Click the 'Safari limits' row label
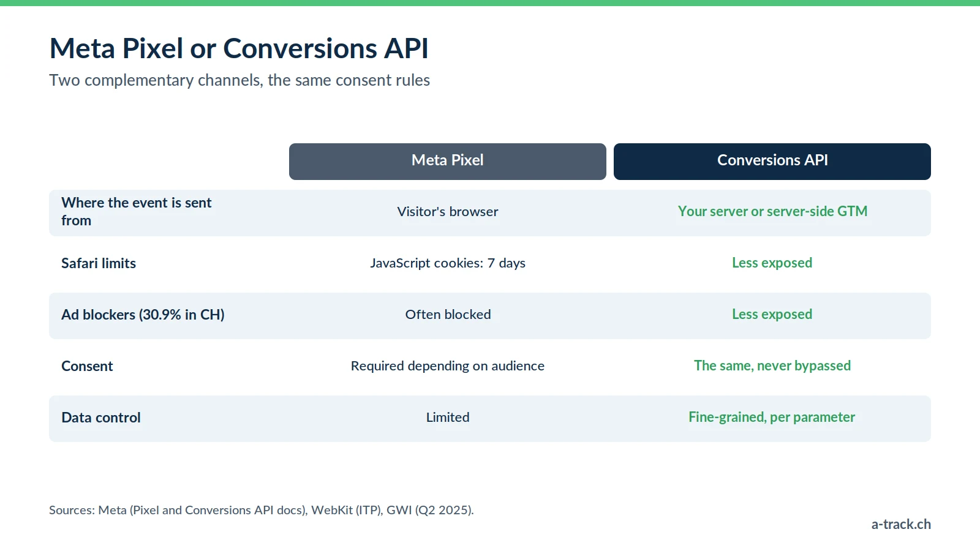Screen dimensions: 980x551 point(99,263)
